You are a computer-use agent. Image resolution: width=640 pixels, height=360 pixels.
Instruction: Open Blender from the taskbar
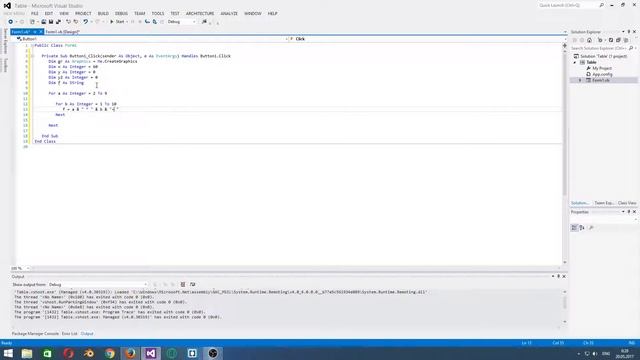(89, 353)
